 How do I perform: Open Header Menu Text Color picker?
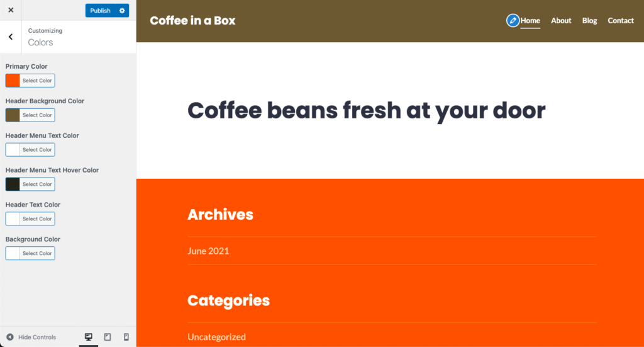tap(37, 150)
